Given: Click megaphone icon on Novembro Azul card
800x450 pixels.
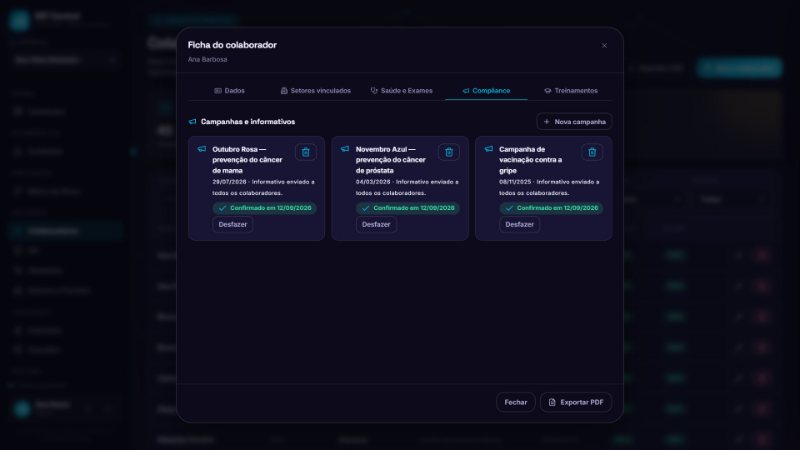Looking at the screenshot, I should click(345, 149).
